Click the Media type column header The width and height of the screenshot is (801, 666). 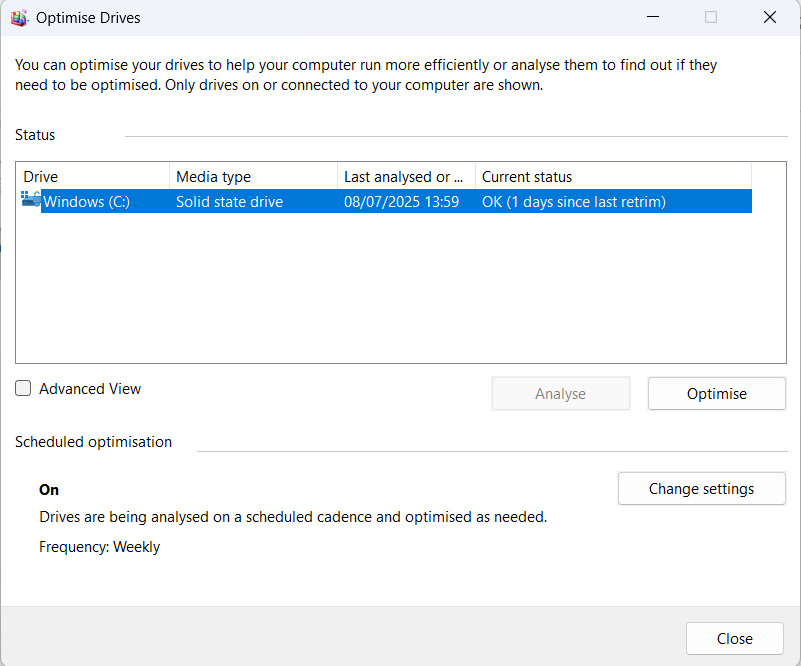[x=253, y=177]
